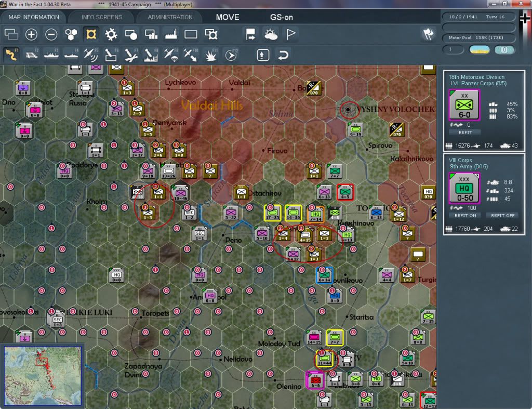Toggle REFIT for 18th Motorized Division

465,133
